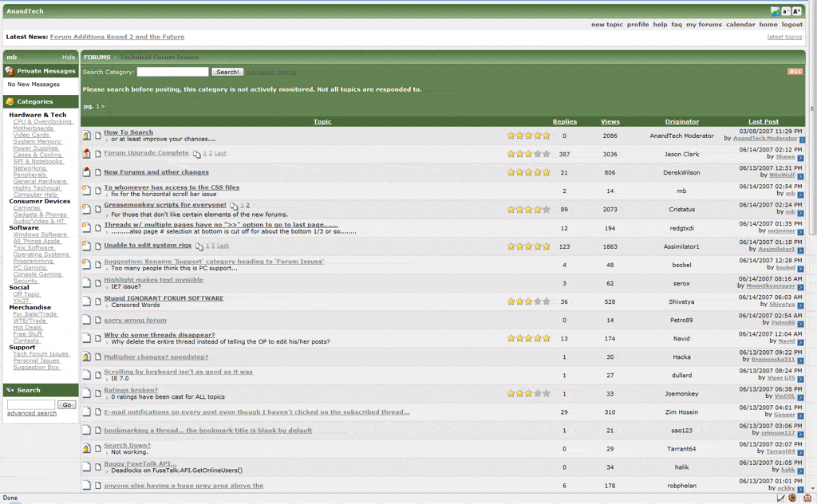Screen dimensions: 817x504
Task: Click the sidebar Search header icon
Action: (x=10, y=390)
